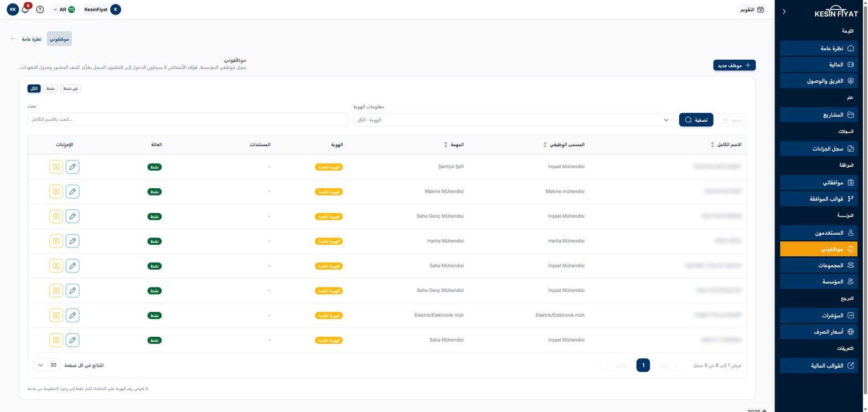Click the الهوية ناقصة badge in Şantiye Şefi row
This screenshot has width=868, height=412.
tap(329, 167)
